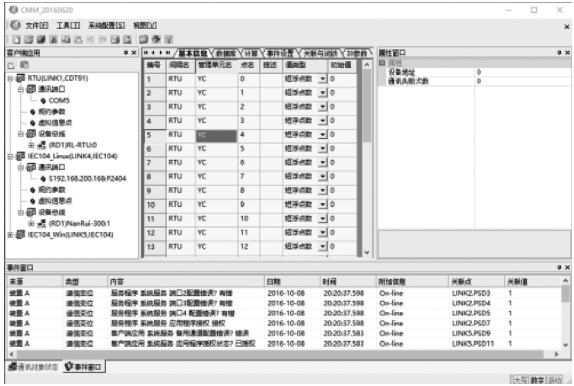Expand the IEC104_Win(LINK5,IEC104) tree node
Screen dimensions: 574x386
tap(10, 235)
